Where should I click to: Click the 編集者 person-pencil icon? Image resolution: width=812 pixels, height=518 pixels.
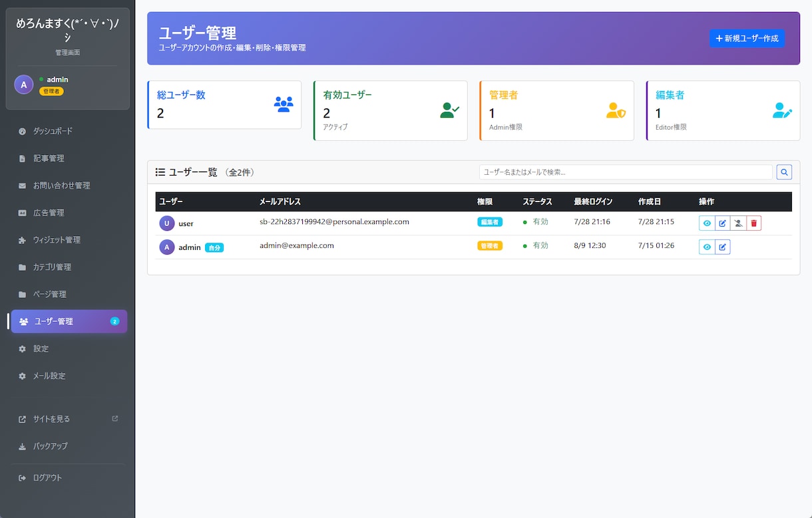[x=783, y=110]
